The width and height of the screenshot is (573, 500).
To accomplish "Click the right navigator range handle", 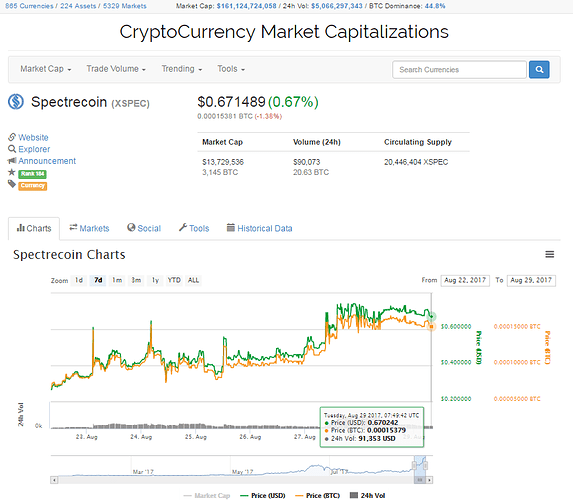I will click(x=425, y=465).
